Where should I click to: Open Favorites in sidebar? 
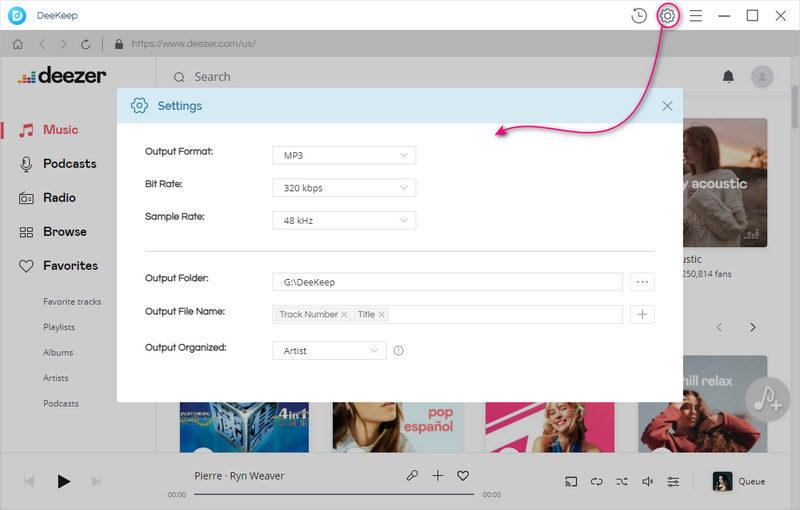coord(58,266)
